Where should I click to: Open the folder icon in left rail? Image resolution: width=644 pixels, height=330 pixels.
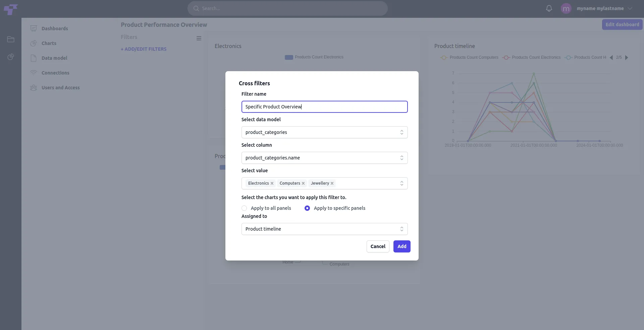[11, 40]
